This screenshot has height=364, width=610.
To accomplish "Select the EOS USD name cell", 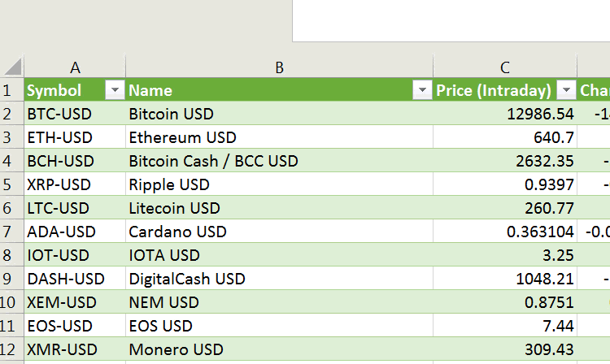I will click(x=279, y=326).
